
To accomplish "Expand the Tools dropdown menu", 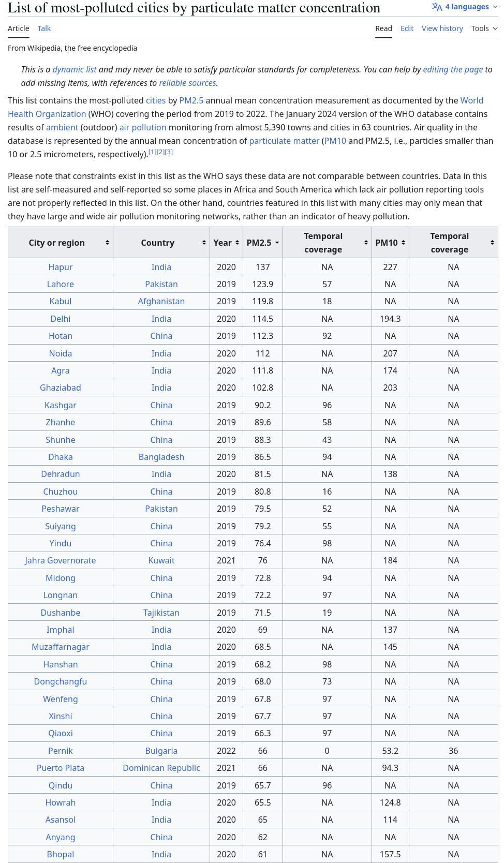I will (x=484, y=28).
